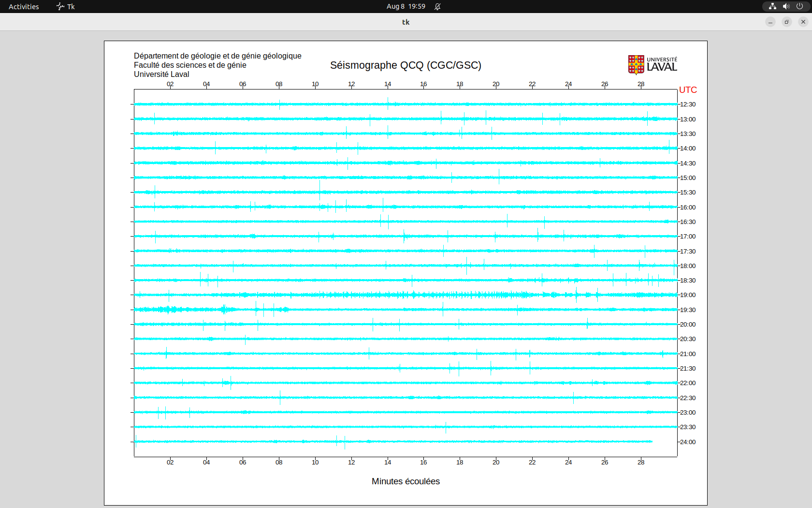Click the 19:00 seismic trace time label
Screen dimensions: 812x508
click(x=688, y=295)
